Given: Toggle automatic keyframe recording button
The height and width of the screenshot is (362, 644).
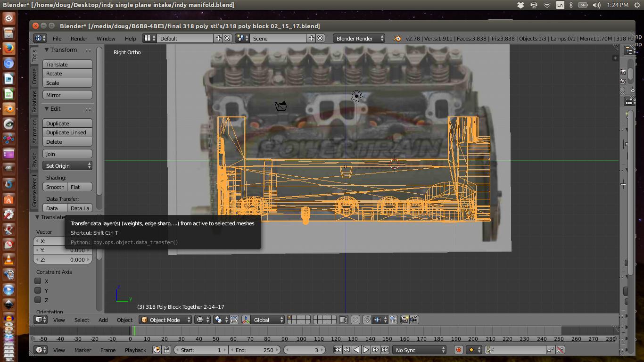Looking at the screenshot, I should 458,350.
